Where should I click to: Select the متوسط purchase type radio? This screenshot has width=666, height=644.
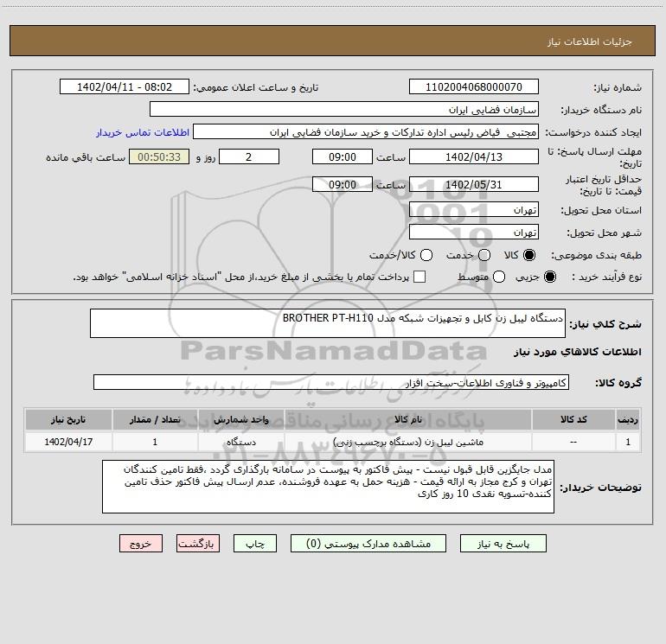(499, 277)
